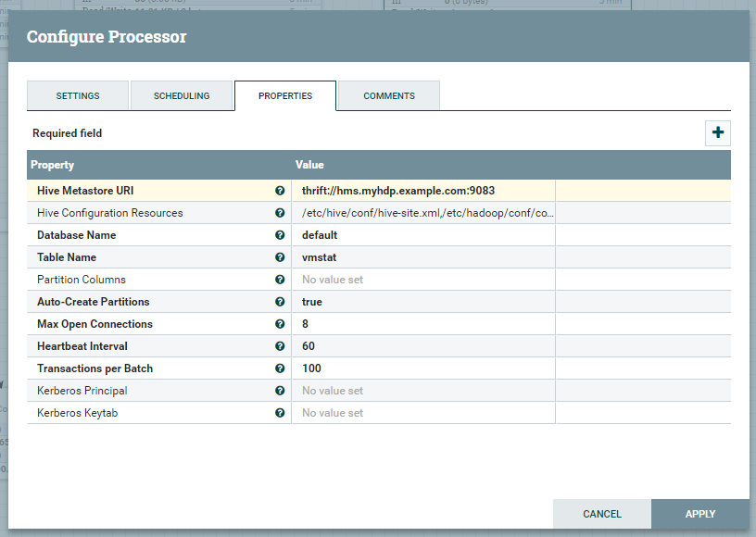Viewport: 756px width, 537px height.
Task: Cancel the processor configuration
Action: [602, 514]
